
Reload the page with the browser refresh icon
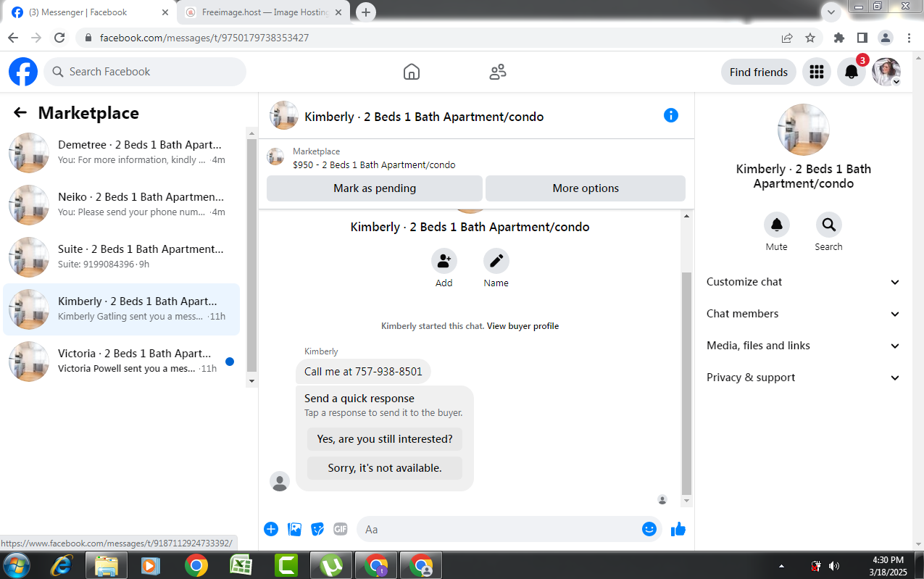pyautogui.click(x=59, y=38)
